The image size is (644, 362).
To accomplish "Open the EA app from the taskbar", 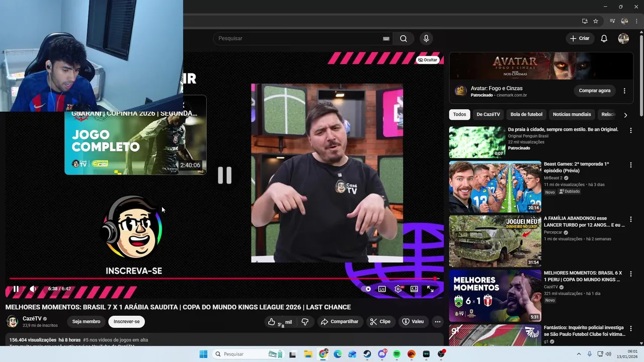I will pos(411,354).
